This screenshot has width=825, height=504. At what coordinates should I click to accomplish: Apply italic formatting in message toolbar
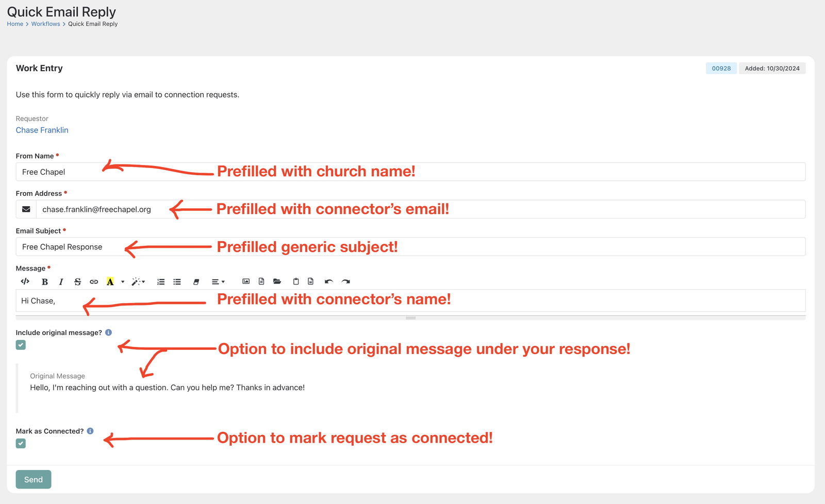(x=61, y=281)
